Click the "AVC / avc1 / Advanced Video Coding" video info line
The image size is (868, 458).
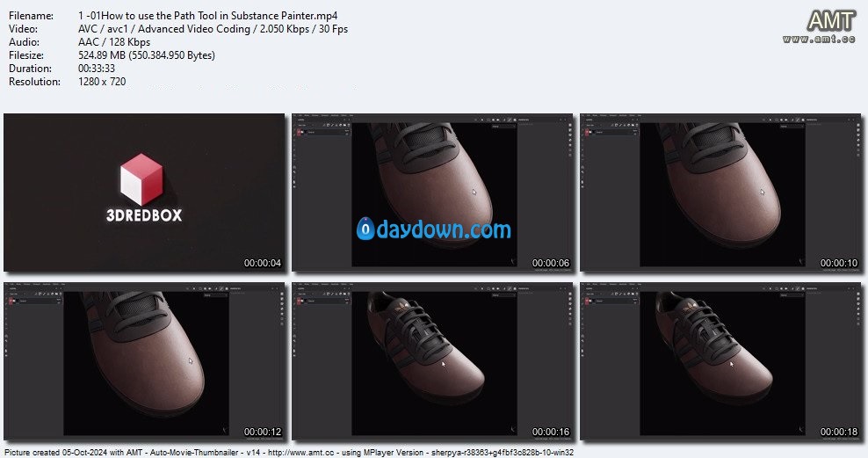pos(213,29)
